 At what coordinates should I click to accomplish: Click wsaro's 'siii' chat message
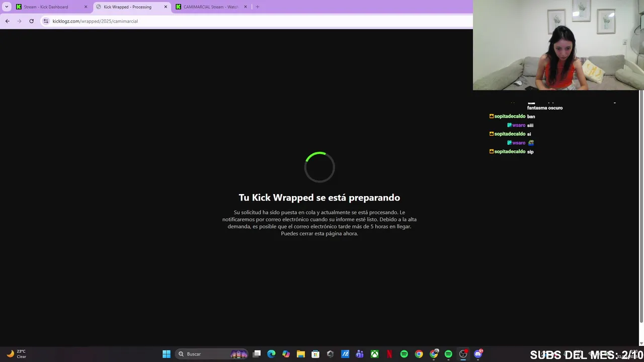(x=530, y=125)
